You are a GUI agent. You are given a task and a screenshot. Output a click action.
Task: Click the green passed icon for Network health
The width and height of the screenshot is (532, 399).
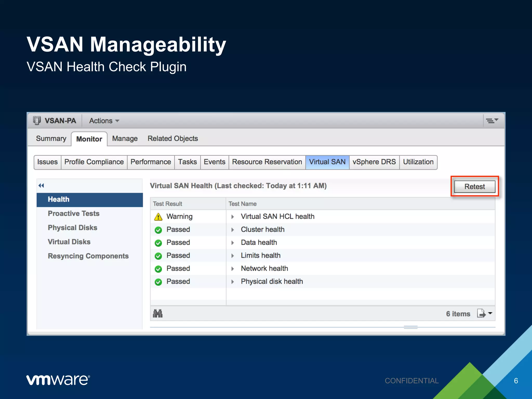(x=158, y=269)
